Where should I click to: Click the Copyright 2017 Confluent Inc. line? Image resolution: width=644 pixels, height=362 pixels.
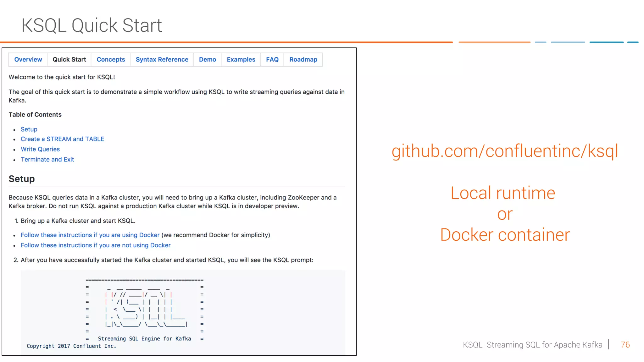pyautogui.click(x=71, y=346)
